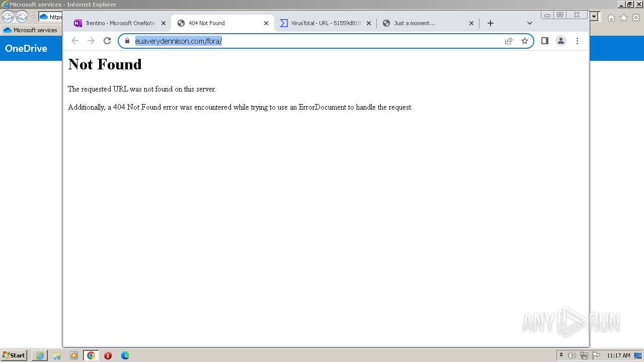
Task: Reload the 404 Not Found page
Action: click(x=107, y=41)
